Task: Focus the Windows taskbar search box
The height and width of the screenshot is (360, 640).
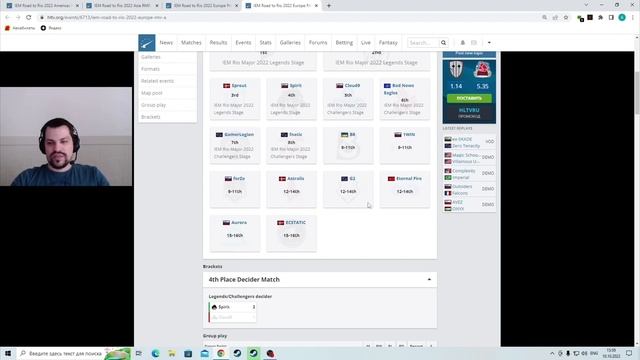Action: (73, 353)
